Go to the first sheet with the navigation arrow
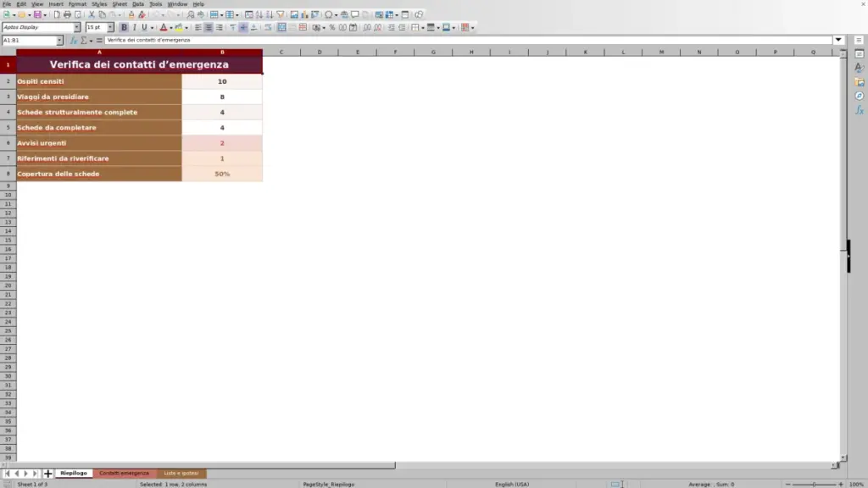The width and height of the screenshot is (868, 488). (7, 474)
